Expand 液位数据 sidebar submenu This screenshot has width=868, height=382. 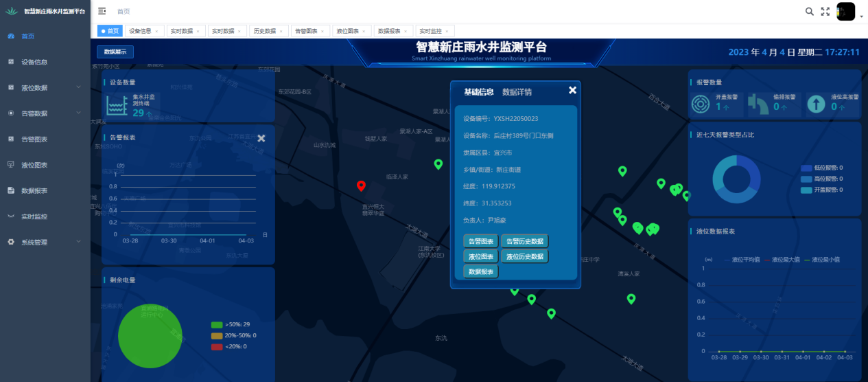click(x=45, y=87)
